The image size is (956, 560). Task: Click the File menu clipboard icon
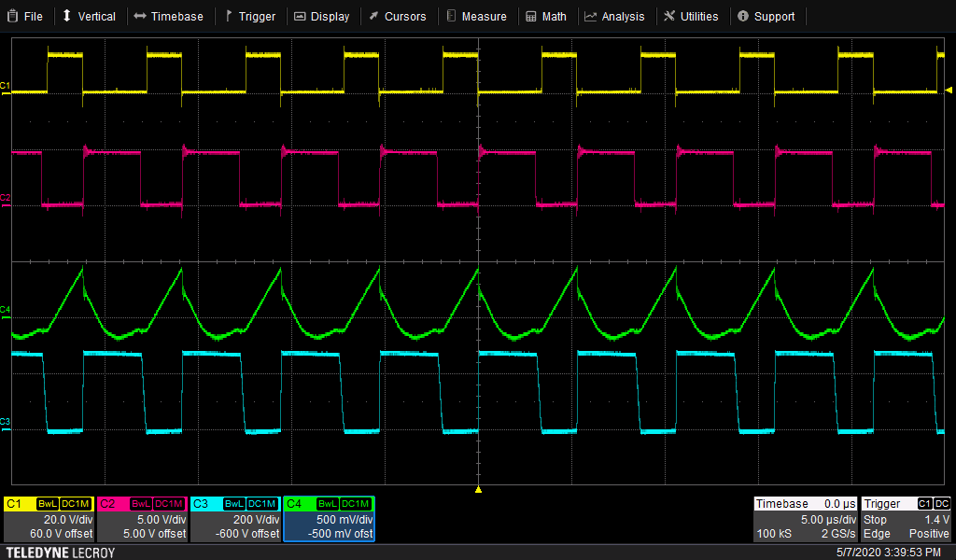click(x=12, y=16)
